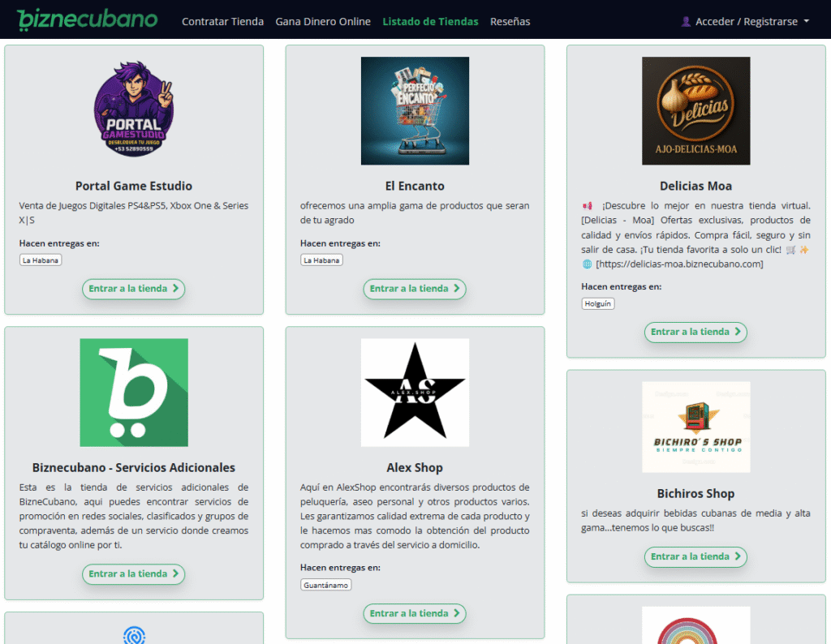Viewport: 831px width, 644px height.
Task: Open the Biznecubano green cart logo
Action: (x=134, y=393)
